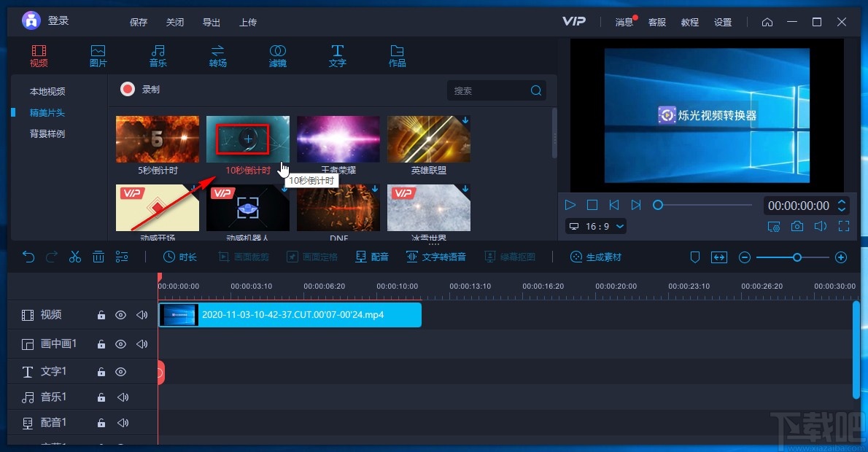Toggle lock on 画中画1 track
The height and width of the screenshot is (452, 868).
point(101,344)
